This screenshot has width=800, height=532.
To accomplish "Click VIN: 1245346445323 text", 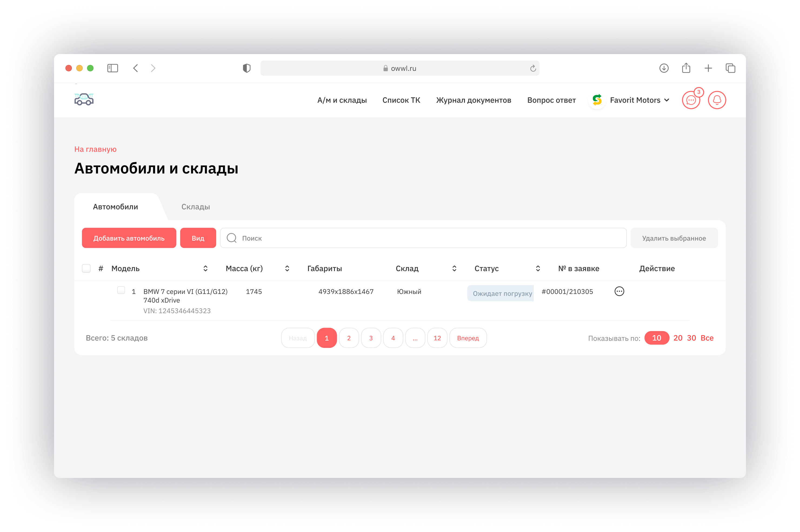I will tap(177, 311).
